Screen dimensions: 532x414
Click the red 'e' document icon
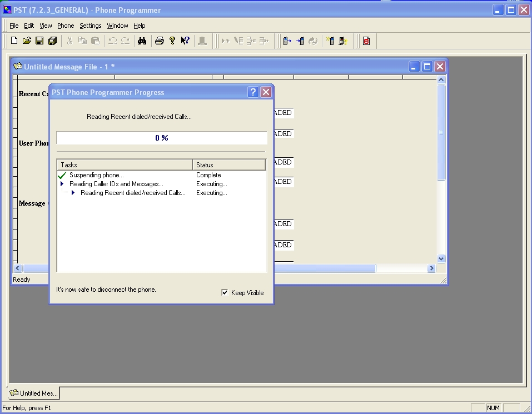[x=366, y=41]
